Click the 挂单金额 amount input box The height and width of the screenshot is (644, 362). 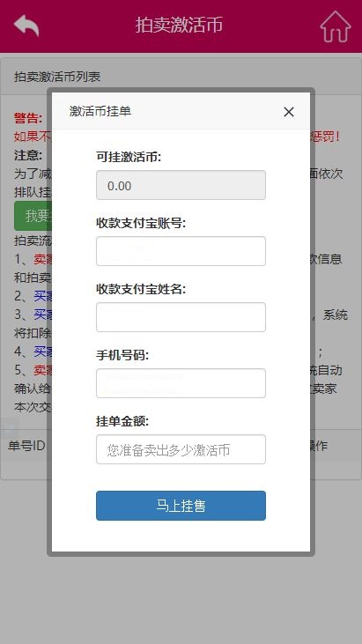click(181, 449)
